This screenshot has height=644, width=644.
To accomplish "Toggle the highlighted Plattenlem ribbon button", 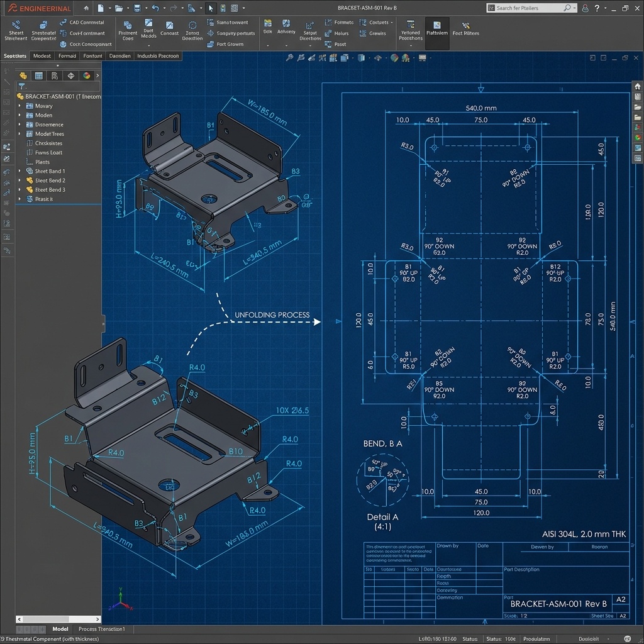I will pyautogui.click(x=436, y=29).
